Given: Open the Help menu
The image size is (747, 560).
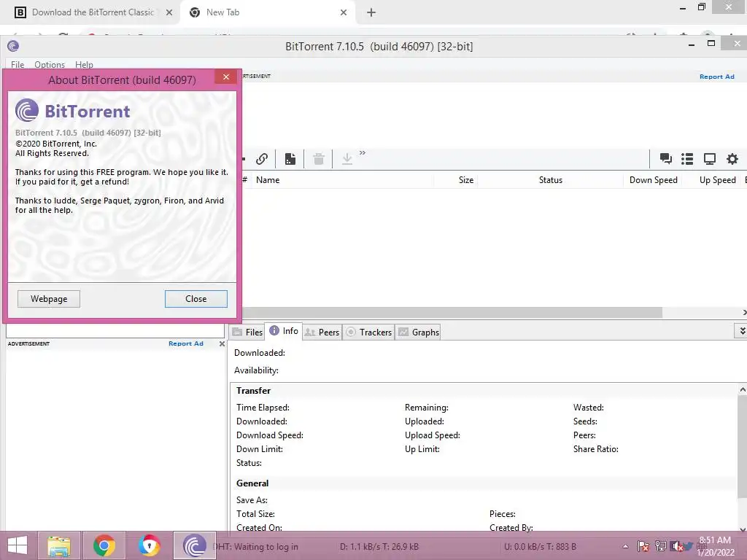Looking at the screenshot, I should click(x=84, y=64).
